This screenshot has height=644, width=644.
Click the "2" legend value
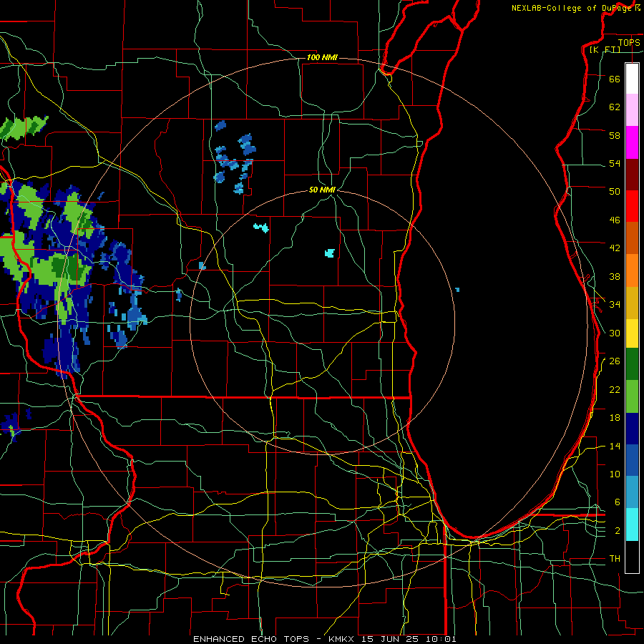tap(618, 531)
